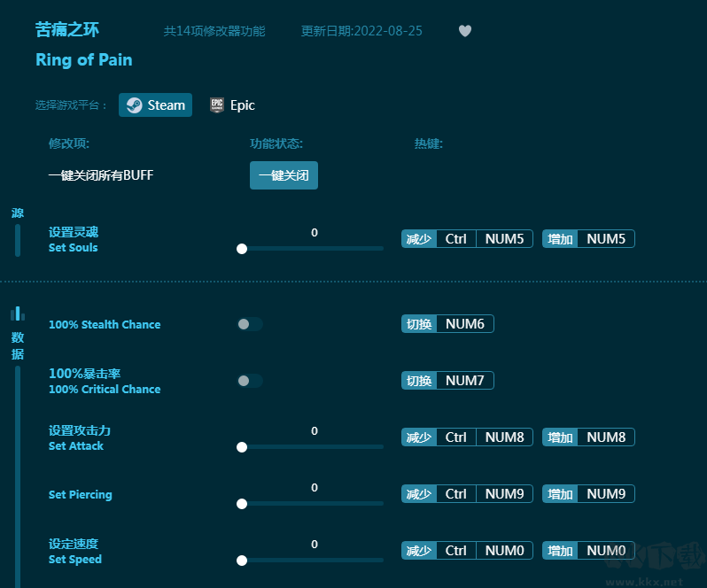Viewport: 707px width, 588px height.
Task: Click 切换 hotkey button for Stealth Chance
Action: [x=419, y=324]
